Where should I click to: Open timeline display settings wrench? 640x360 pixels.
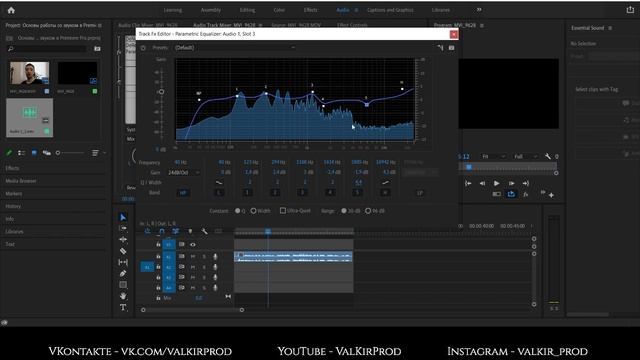[x=204, y=231]
